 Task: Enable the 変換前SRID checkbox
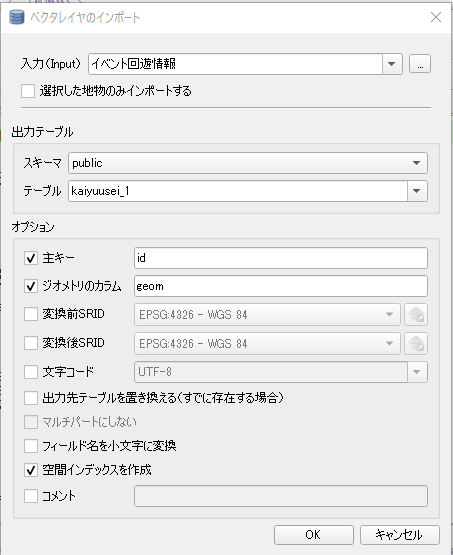[31, 314]
